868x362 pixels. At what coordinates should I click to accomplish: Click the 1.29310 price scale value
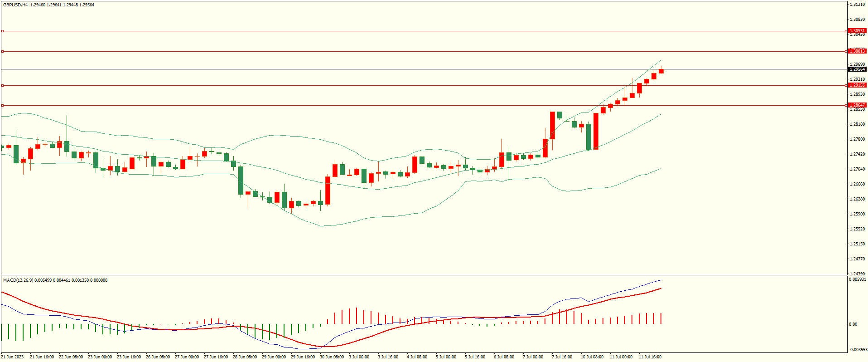pyautogui.click(x=857, y=79)
